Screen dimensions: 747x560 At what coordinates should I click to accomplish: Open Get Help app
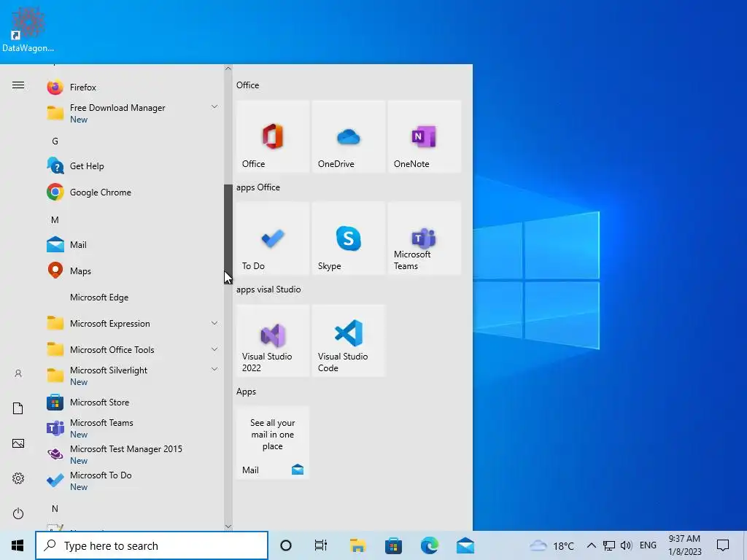coord(132,166)
